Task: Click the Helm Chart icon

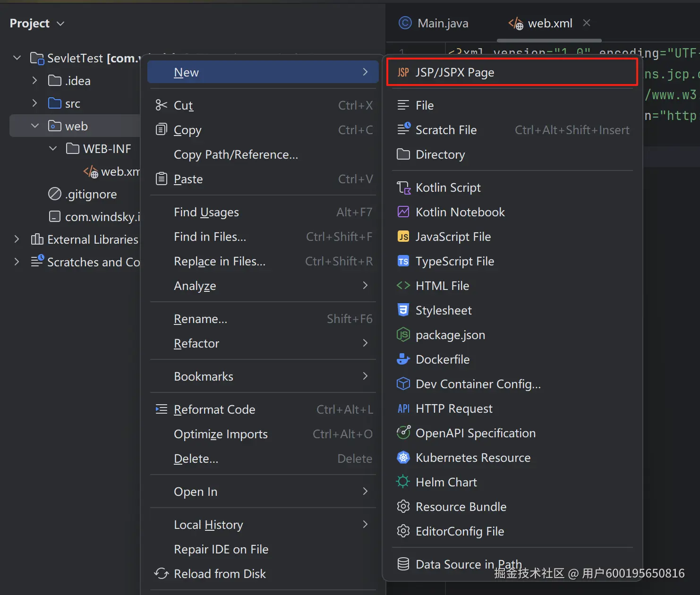Action: point(403,482)
